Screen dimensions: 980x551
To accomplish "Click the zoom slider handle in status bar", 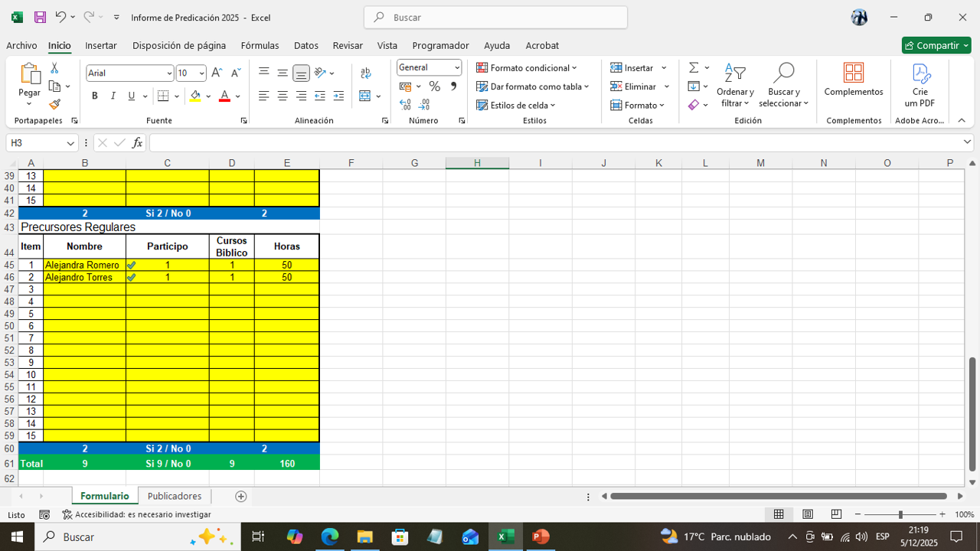I will click(x=900, y=515).
